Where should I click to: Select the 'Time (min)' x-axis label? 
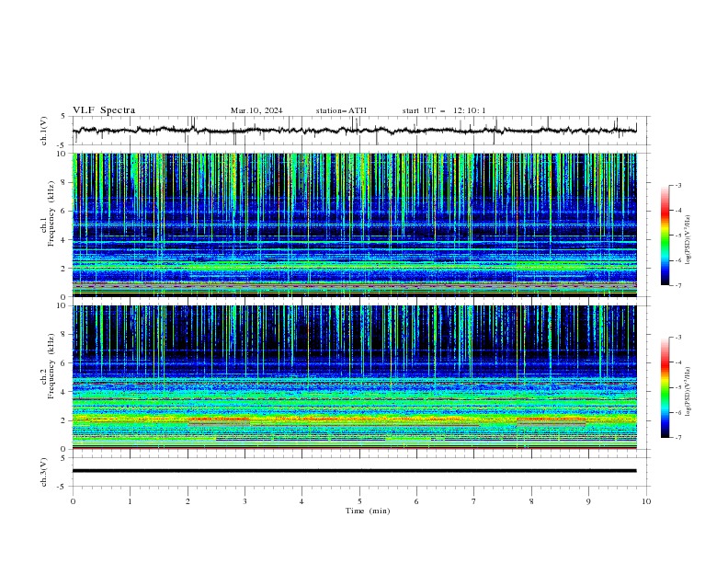pyautogui.click(x=368, y=511)
